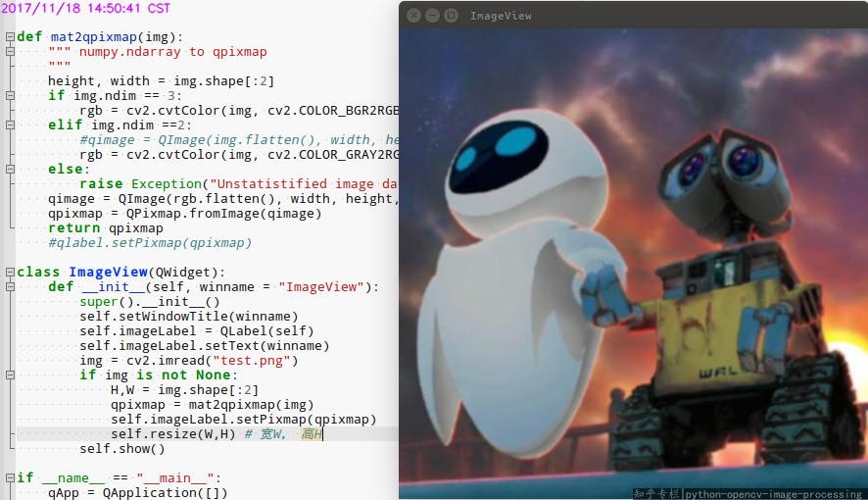
Task: Click 'qpixmap = QPixmap.fromImage(qimage)' line
Action: [x=184, y=213]
